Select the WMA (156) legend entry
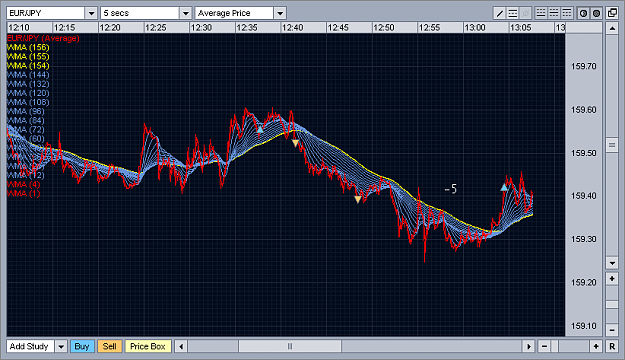625x360 pixels. pos(28,47)
